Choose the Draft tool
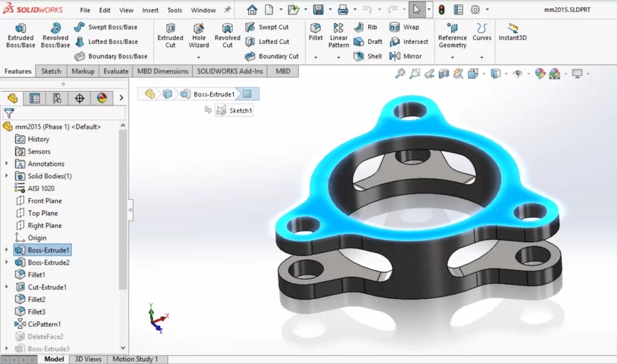This screenshot has height=364, width=617. (368, 42)
